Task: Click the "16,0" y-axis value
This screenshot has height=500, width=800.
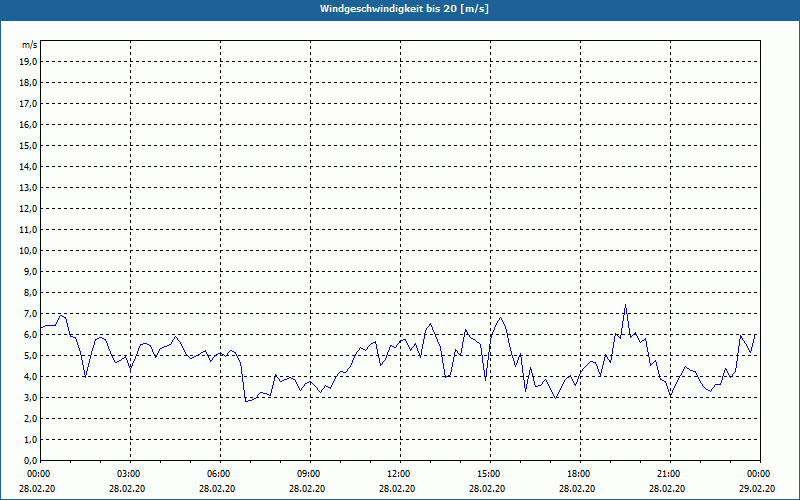Action: (29, 124)
